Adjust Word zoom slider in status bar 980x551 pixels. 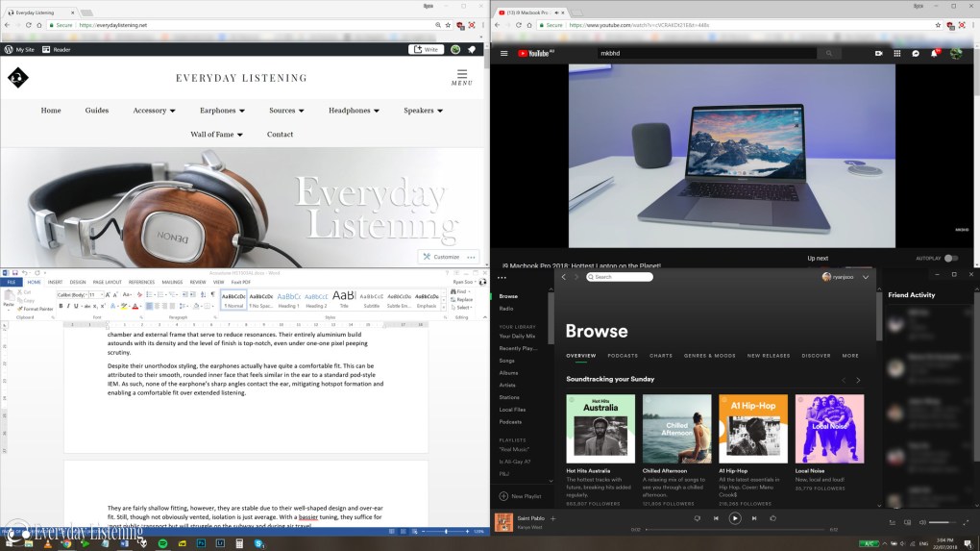(446, 532)
